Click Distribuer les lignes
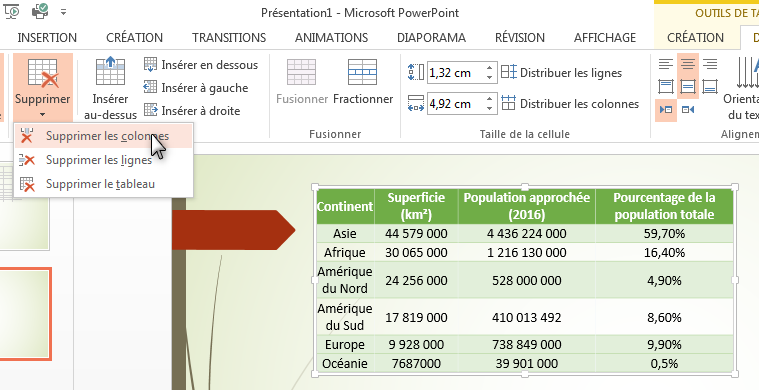759x390 pixels. tap(562, 73)
